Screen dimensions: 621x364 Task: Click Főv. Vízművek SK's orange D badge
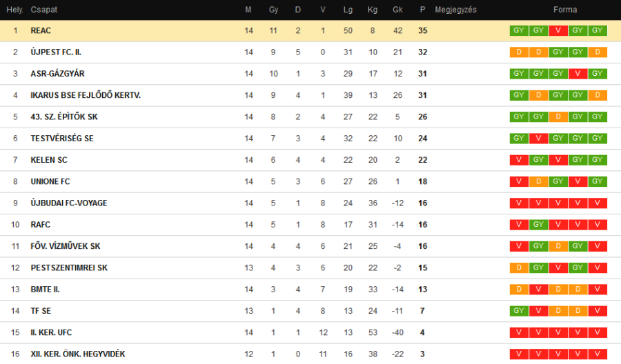558,246
